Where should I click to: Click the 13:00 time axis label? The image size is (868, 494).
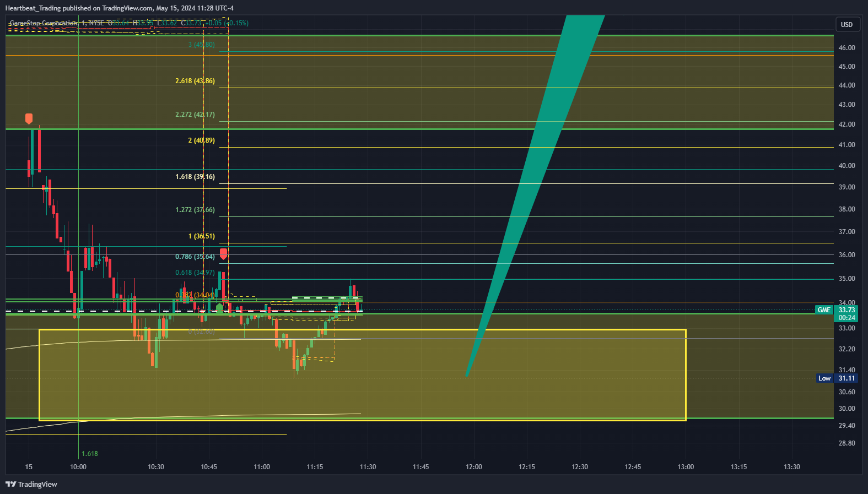686,467
